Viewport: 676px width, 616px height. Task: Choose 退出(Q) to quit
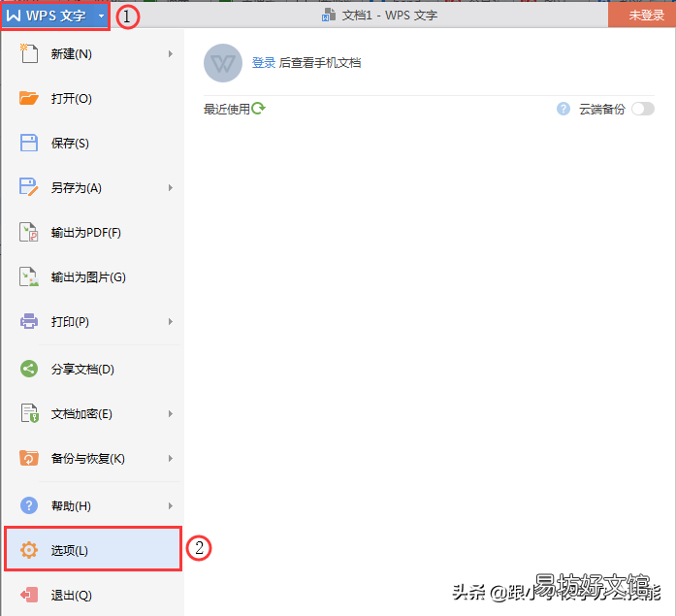point(92,595)
